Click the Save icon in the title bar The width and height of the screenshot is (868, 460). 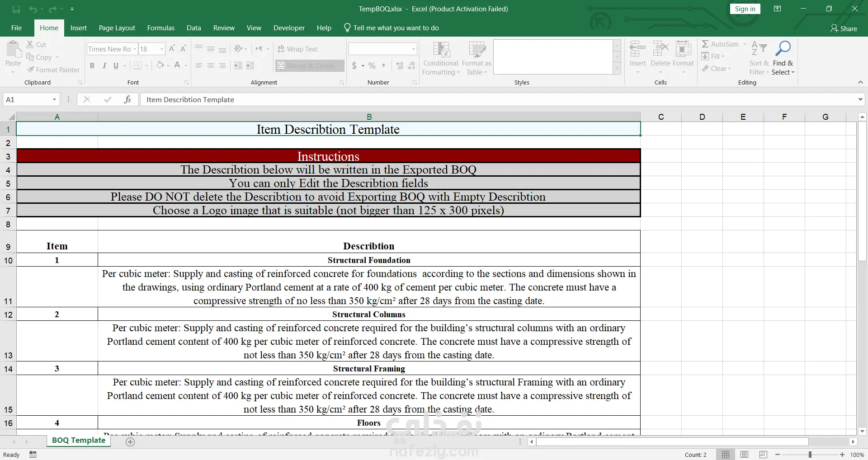(x=16, y=9)
